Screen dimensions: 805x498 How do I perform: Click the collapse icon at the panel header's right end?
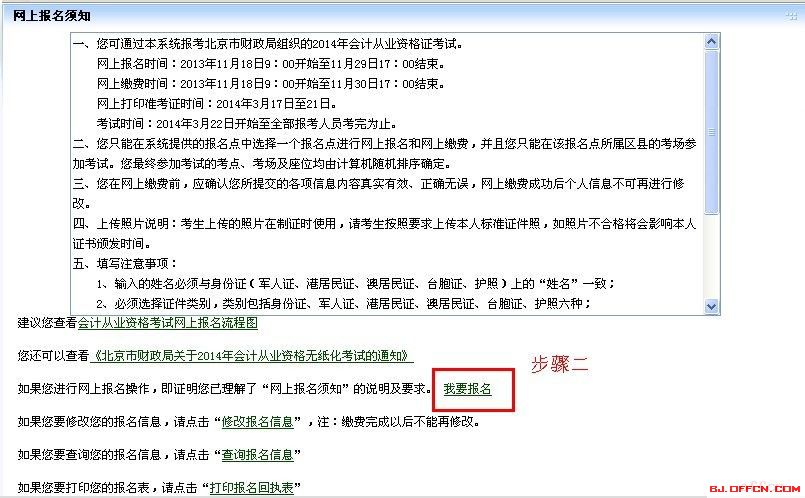791,16
